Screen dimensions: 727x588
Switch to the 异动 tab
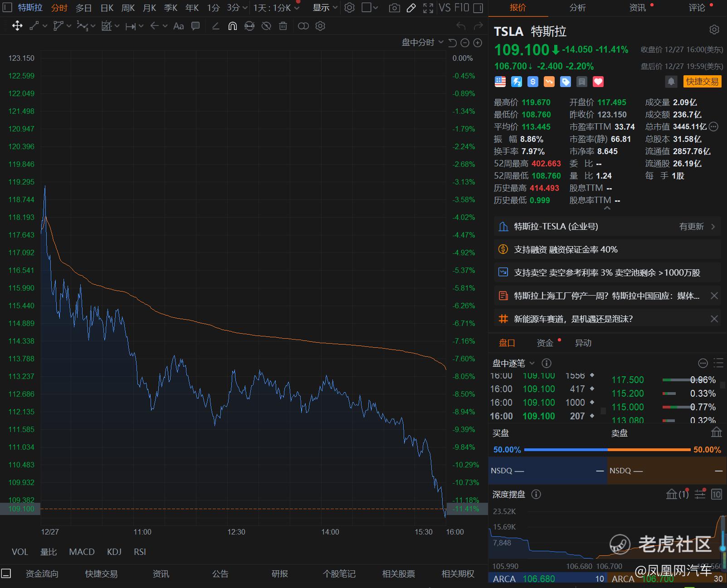point(583,343)
